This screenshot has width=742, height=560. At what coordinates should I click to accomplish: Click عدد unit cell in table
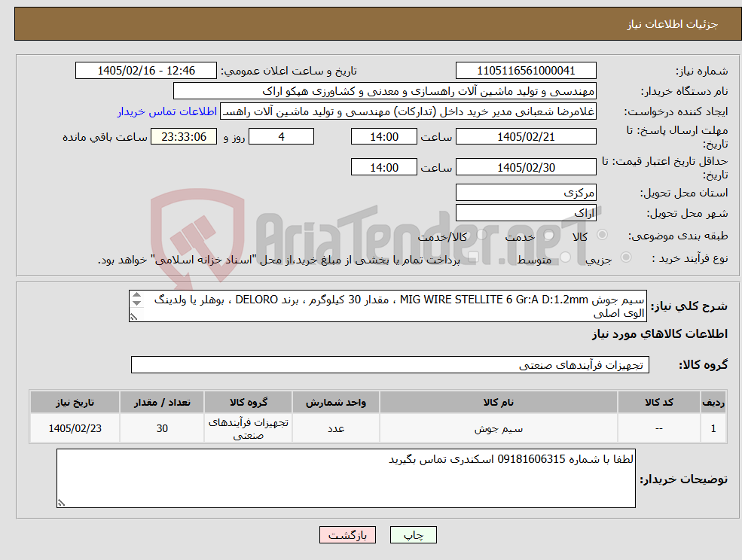[x=335, y=428]
